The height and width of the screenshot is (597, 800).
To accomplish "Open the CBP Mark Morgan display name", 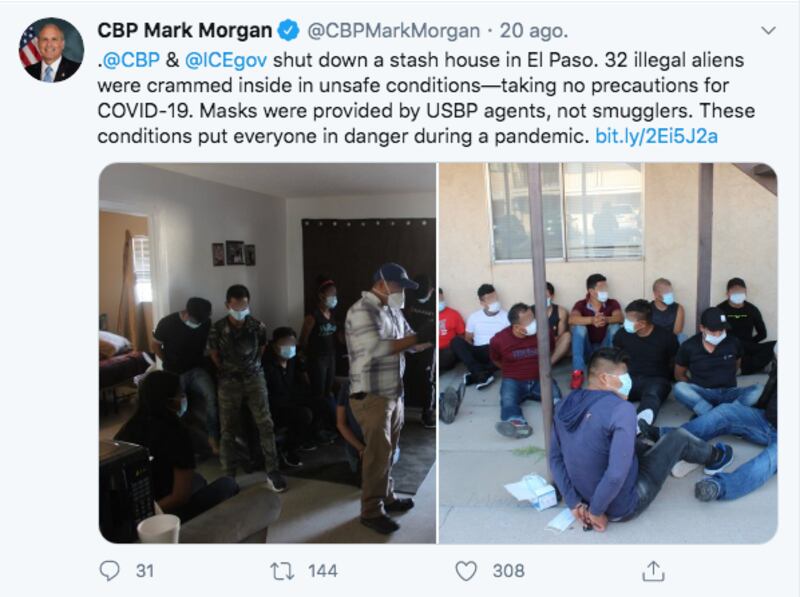I will coord(185,31).
